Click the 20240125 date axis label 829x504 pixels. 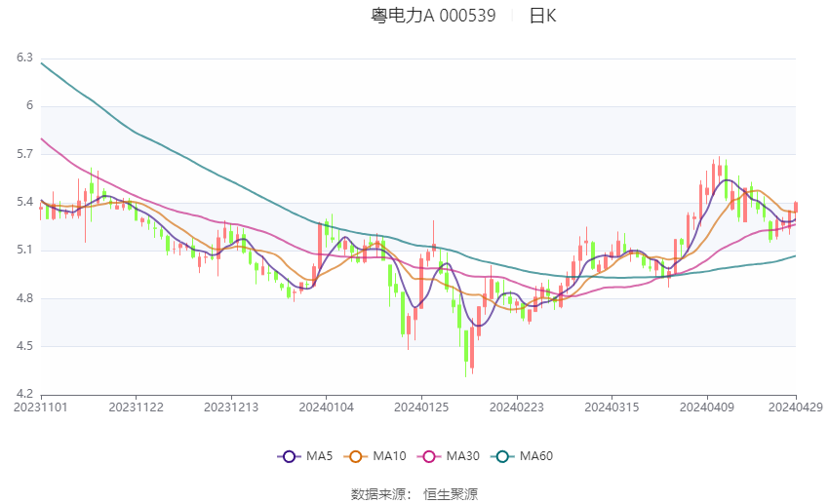point(420,407)
